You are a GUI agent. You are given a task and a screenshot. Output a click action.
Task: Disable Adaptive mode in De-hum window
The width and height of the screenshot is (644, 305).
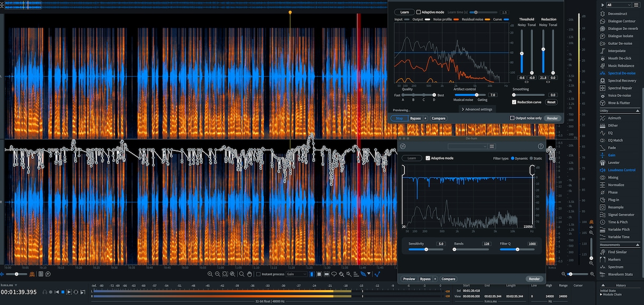(428, 158)
